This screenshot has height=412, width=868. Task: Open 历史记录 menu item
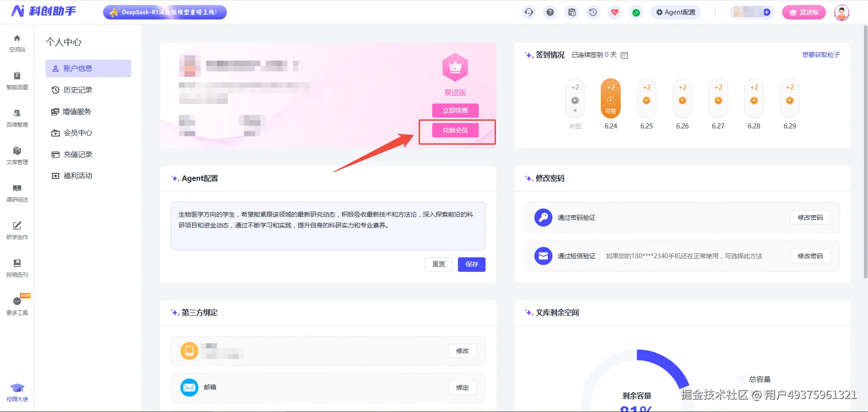pos(88,90)
